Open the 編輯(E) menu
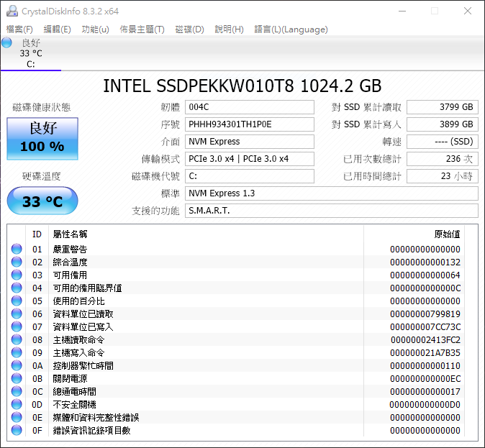The width and height of the screenshot is (485, 448). (58, 29)
